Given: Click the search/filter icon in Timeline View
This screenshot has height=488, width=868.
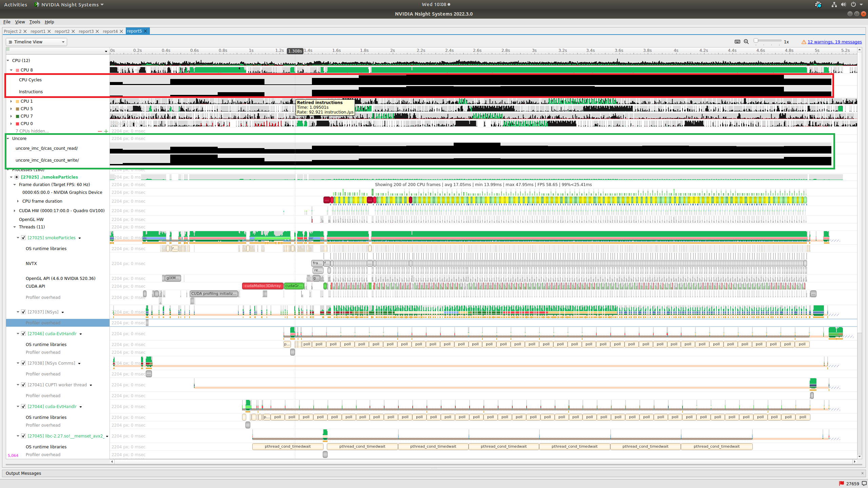Looking at the screenshot, I should (x=746, y=42).
